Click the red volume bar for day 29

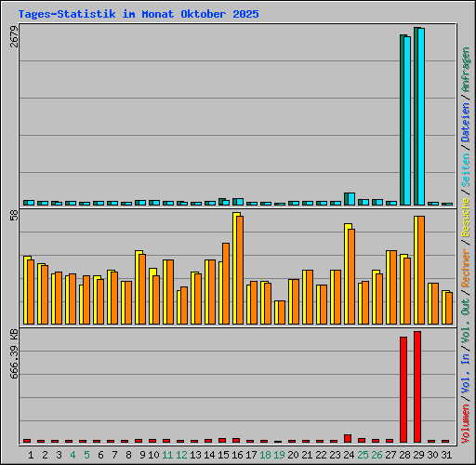click(417, 387)
